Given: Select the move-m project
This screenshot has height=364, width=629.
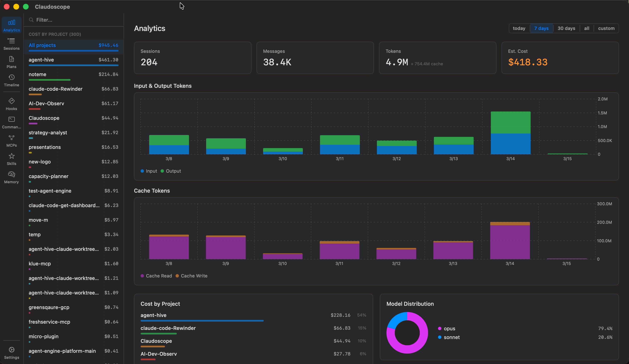Looking at the screenshot, I should point(74,222).
